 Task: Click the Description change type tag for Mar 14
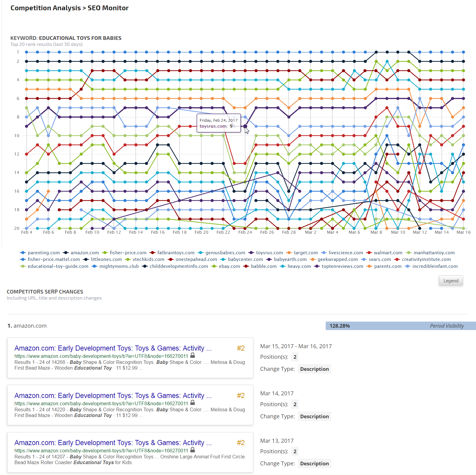314,416
